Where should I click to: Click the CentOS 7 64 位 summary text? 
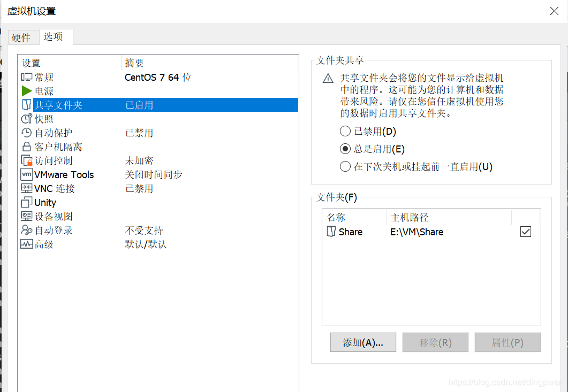(x=158, y=77)
